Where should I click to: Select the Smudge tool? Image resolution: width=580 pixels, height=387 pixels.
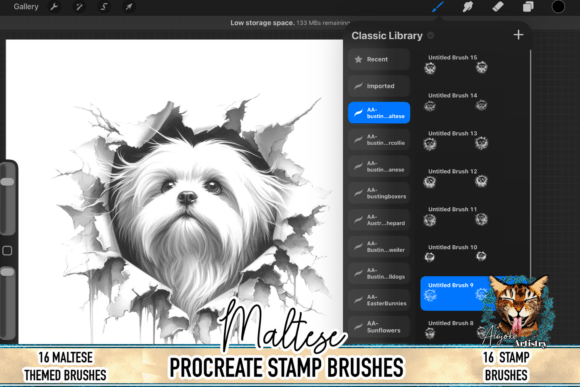[x=468, y=6]
